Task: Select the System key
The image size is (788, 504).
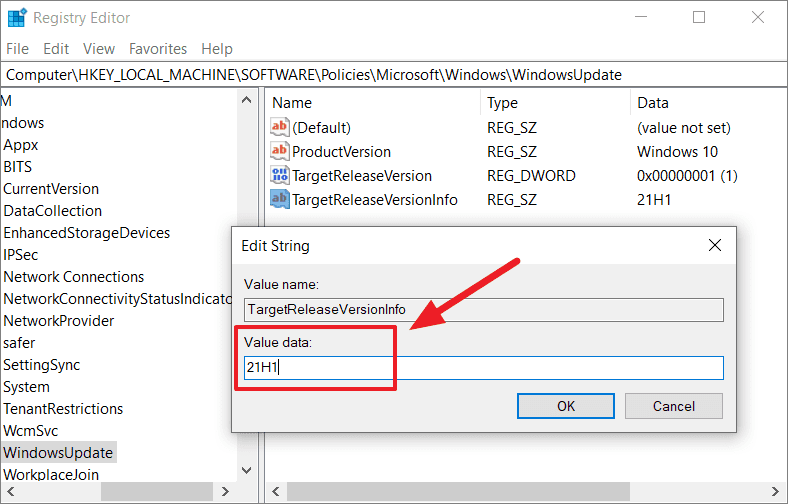Action: [26, 387]
